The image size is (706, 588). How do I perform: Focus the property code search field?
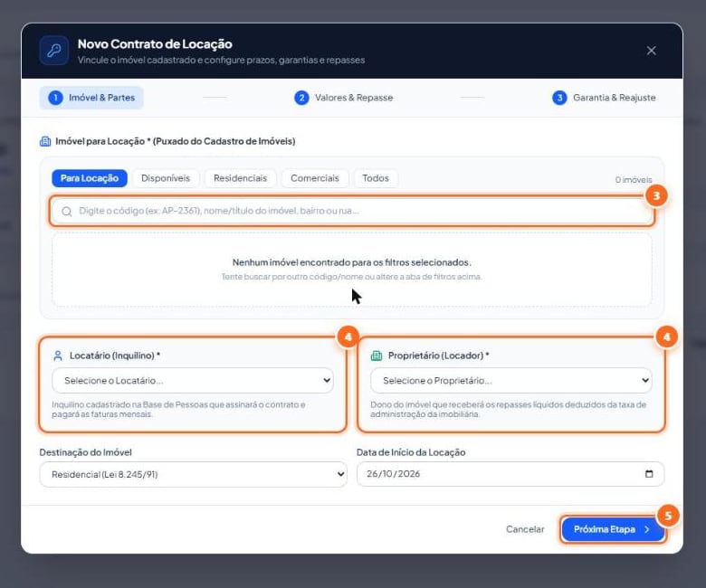click(352, 211)
